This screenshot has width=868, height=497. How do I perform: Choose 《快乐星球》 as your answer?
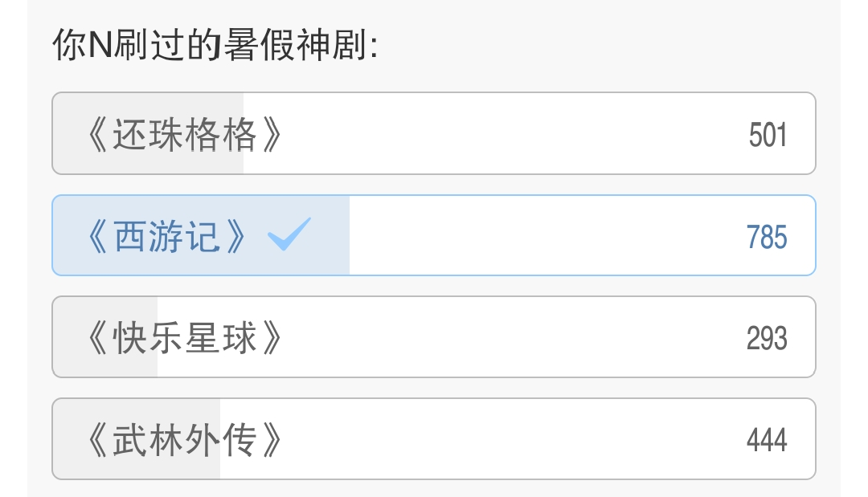185,338
